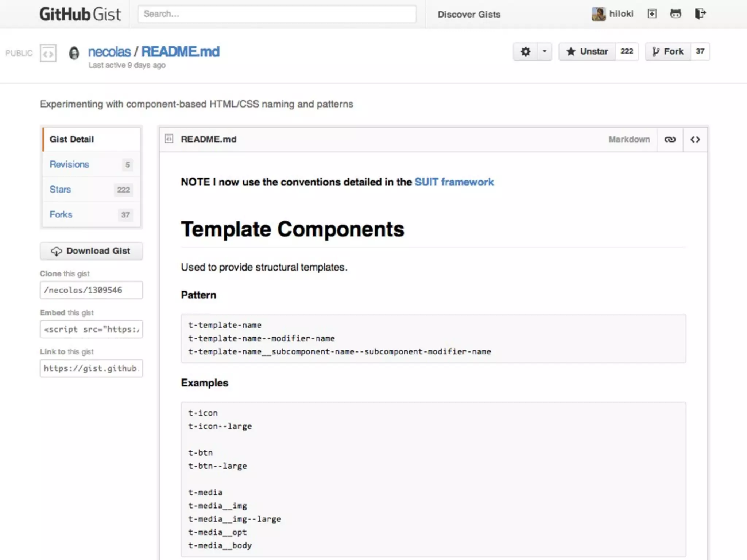Select the Gist Detail tab
Screen dimensions: 747x560
[91, 139]
